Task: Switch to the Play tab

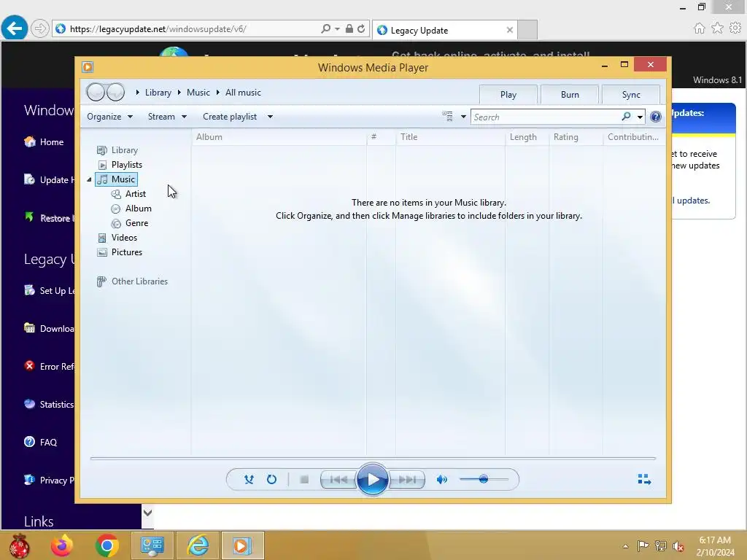Action: (508, 95)
